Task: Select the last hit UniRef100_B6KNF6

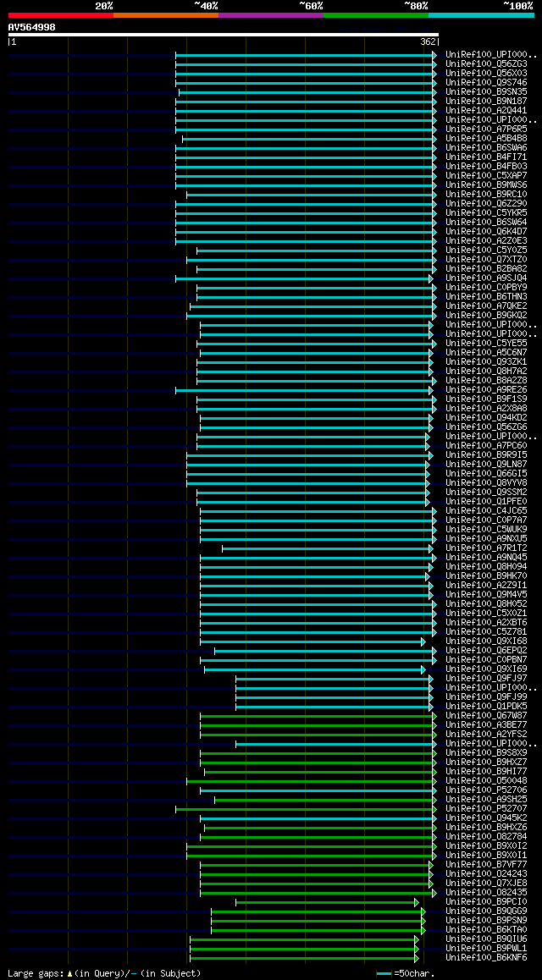Action: coord(486,958)
